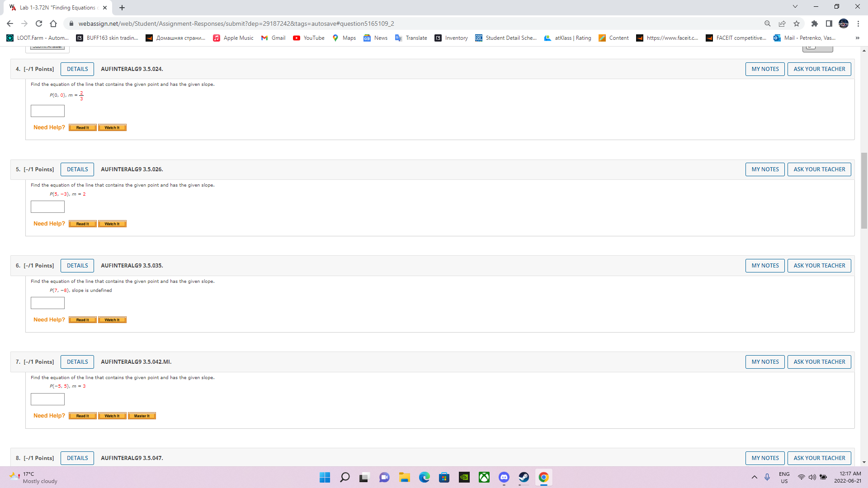Image resolution: width=868 pixels, height=488 pixels.
Task: Expand hidden system tray icons
Action: pyautogui.click(x=754, y=477)
